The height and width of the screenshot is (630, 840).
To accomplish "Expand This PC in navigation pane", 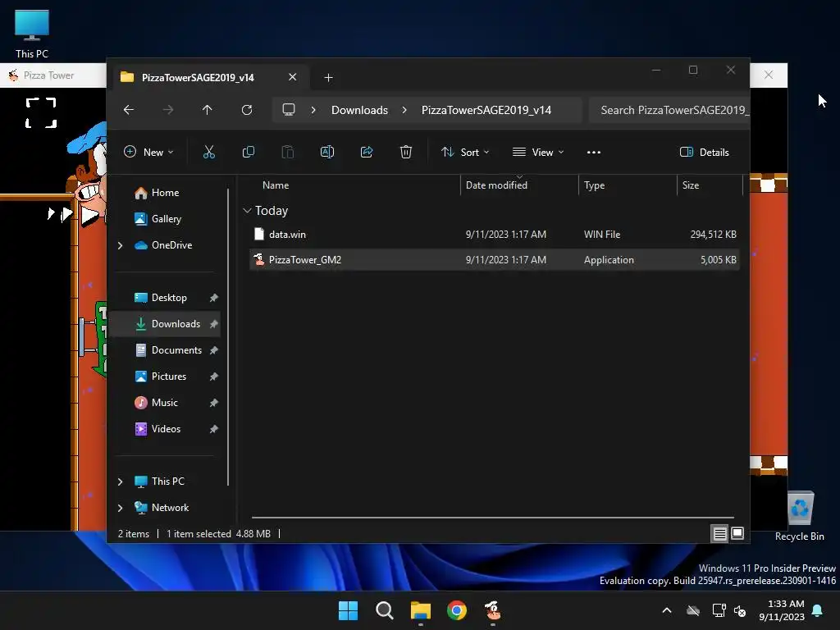I will pos(120,482).
